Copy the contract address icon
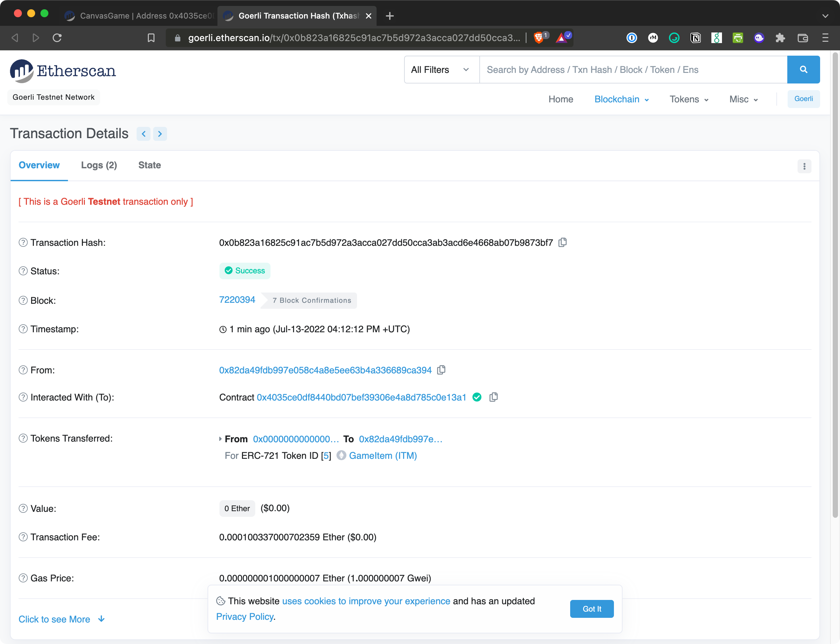Viewport: 840px width, 644px height. 493,397
